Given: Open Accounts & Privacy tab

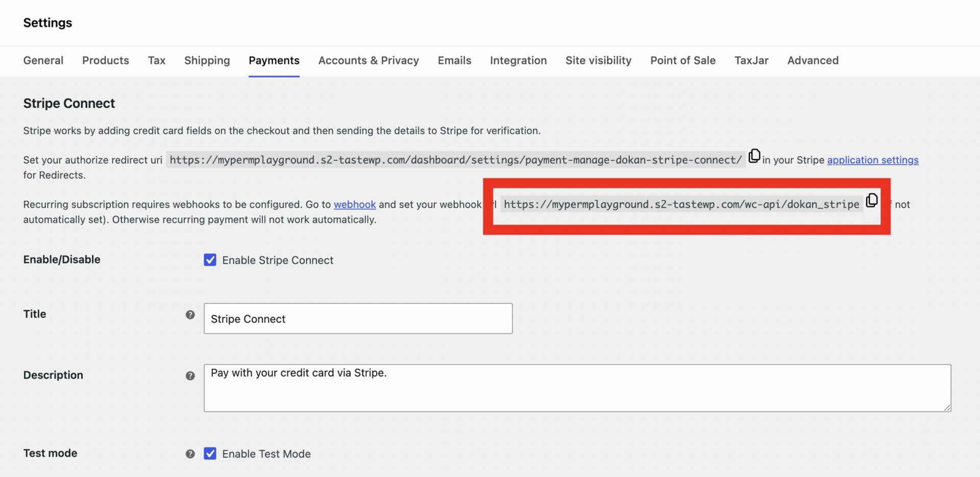Looking at the screenshot, I should (x=369, y=60).
